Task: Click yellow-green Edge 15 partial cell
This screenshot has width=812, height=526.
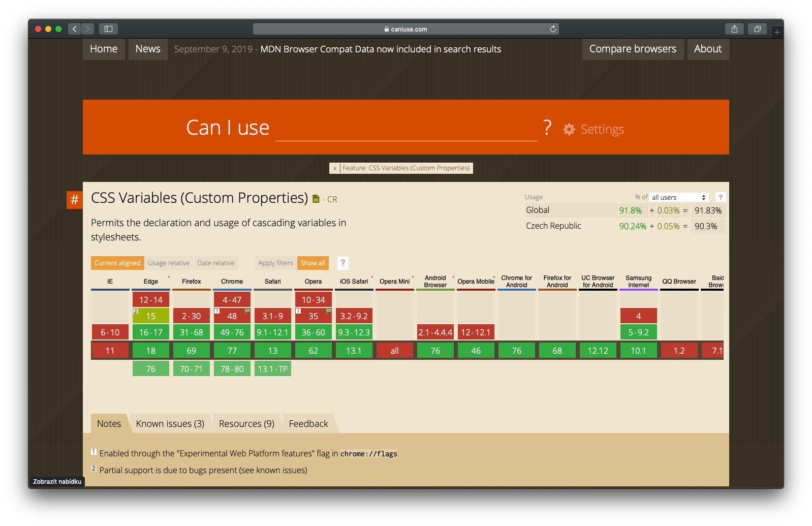Action: 151,316
